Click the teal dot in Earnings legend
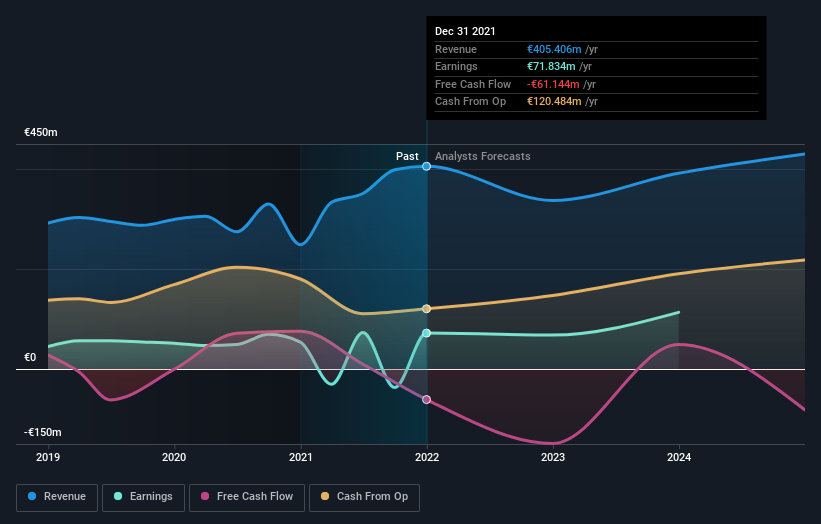821x524 pixels. coord(118,496)
